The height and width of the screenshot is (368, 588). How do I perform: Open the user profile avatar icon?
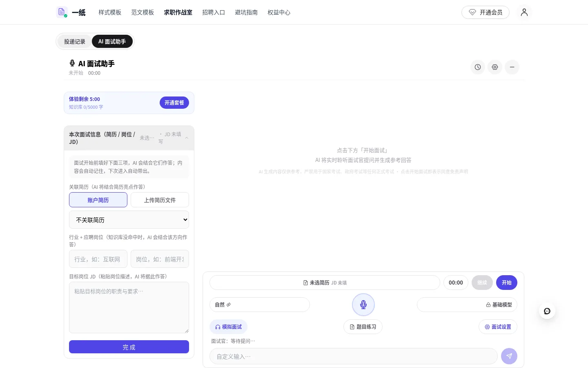(x=524, y=12)
